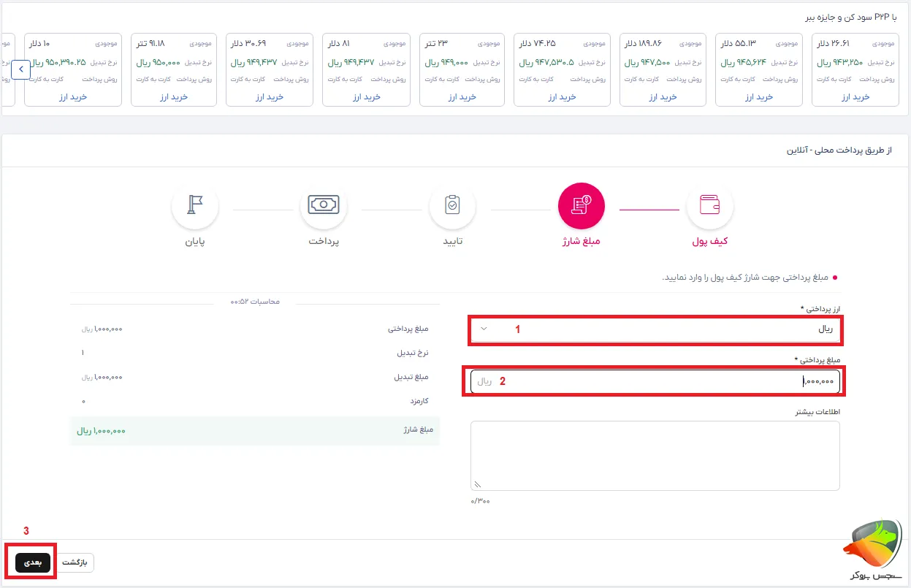Screen dimensions: 911x588
Task: Click the تایید clipboard step icon
Action: [x=452, y=207]
